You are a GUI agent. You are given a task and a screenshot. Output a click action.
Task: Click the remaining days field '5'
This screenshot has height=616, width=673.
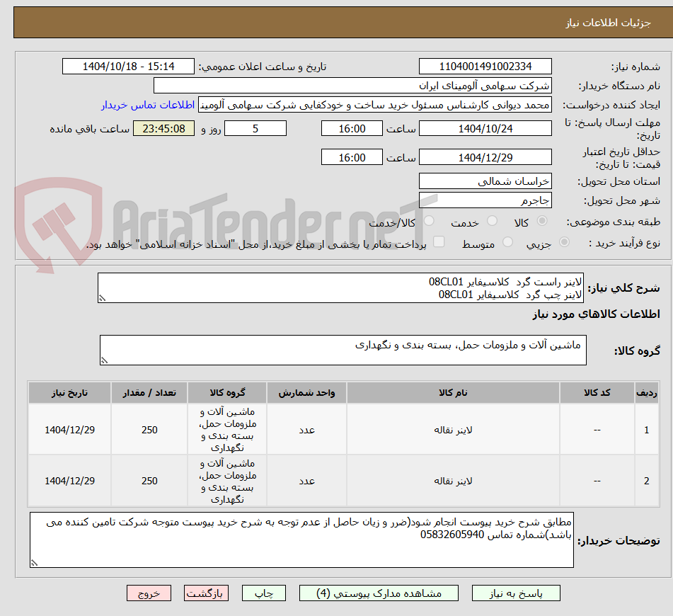coord(255,128)
